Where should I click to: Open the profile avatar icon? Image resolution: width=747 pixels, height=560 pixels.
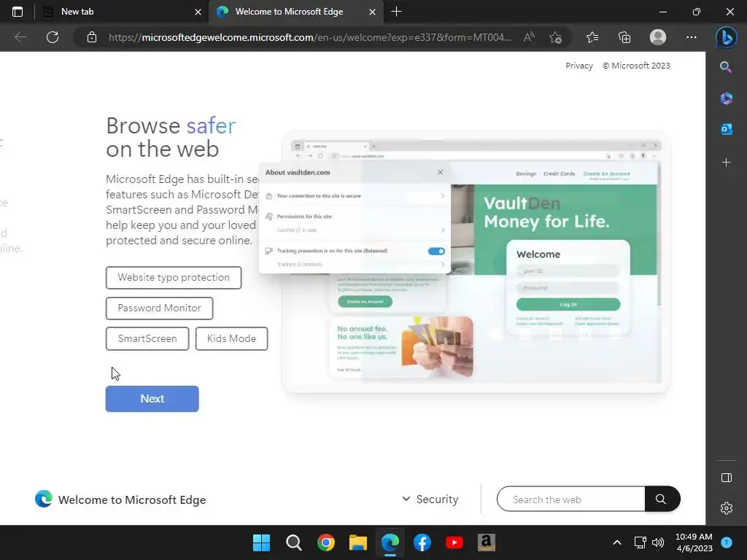[658, 37]
